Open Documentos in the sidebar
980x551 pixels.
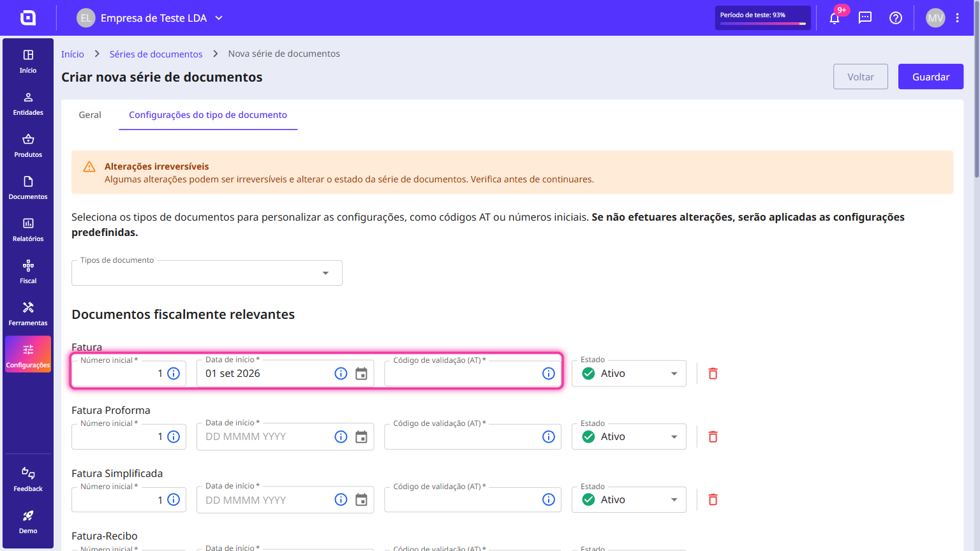[x=28, y=187]
